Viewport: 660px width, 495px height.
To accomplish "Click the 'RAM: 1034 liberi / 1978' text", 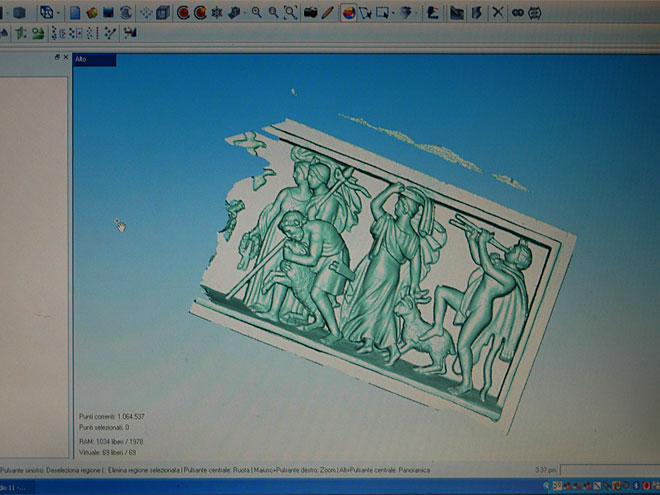I will click(x=111, y=442).
